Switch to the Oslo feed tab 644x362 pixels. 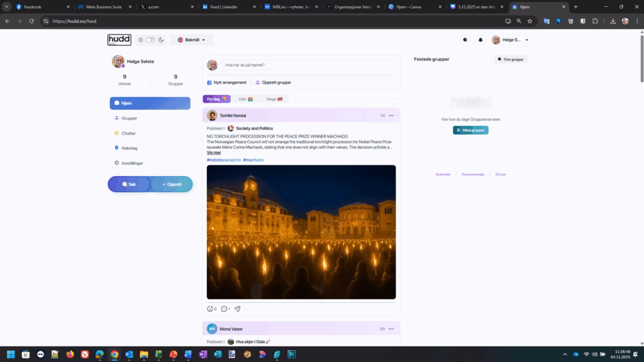(245, 99)
